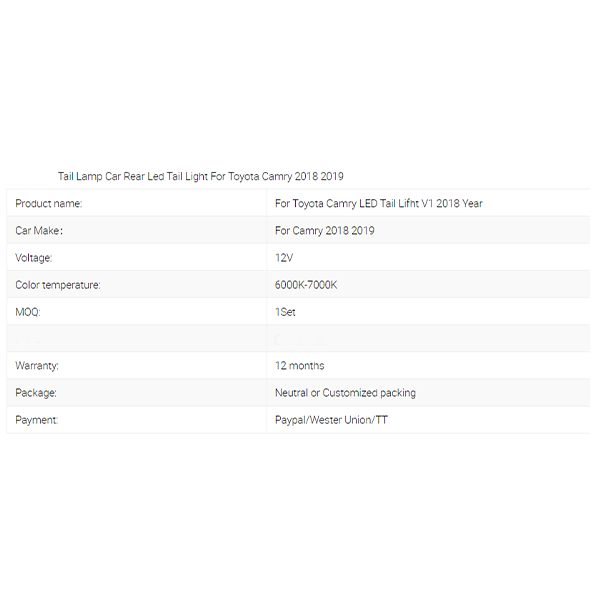Click the 'For Toyota Camry LED Tail' value
The image size is (600, 600).
(378, 203)
